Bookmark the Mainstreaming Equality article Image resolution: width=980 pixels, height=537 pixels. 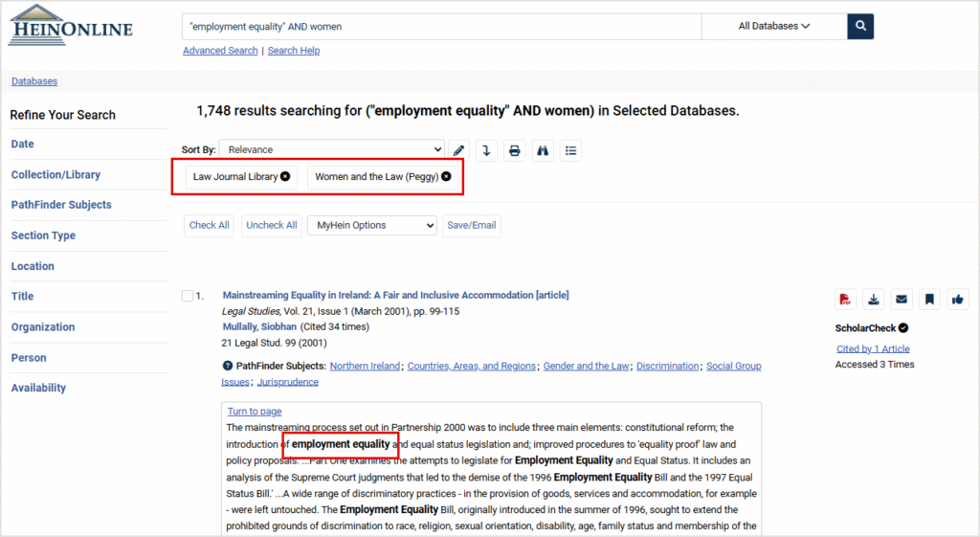tap(928, 300)
